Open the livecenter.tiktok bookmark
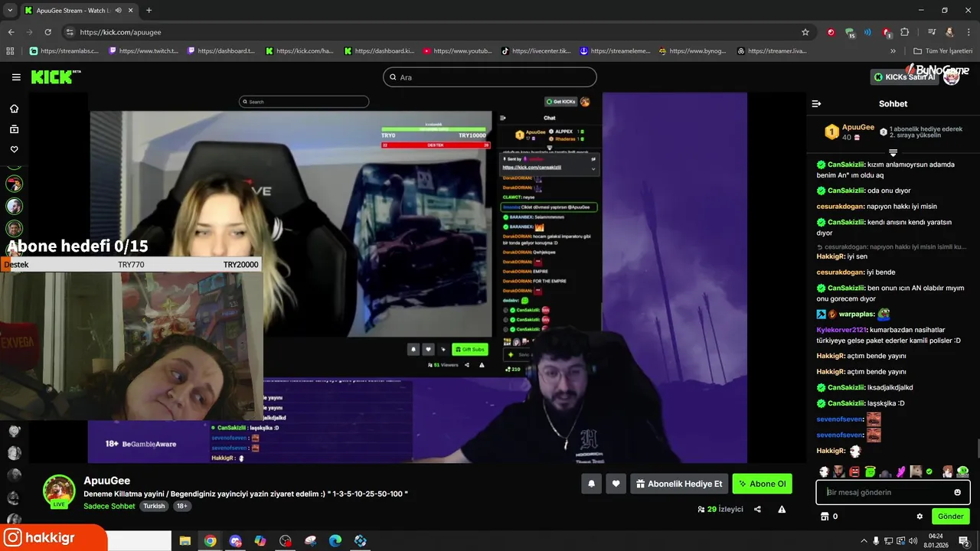 pos(537,51)
